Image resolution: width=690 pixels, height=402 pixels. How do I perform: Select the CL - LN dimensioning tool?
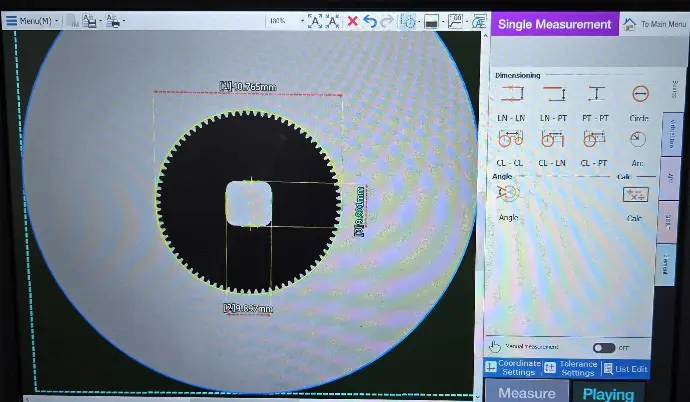[x=552, y=139]
